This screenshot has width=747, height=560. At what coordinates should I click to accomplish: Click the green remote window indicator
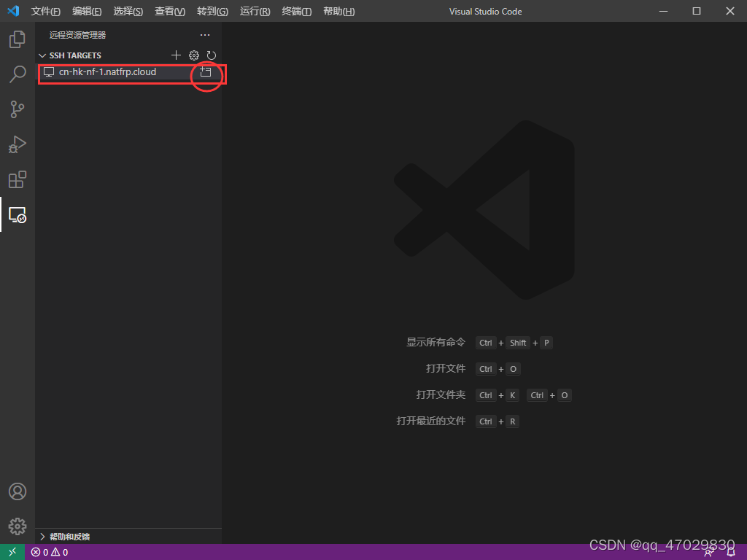tap(12, 552)
